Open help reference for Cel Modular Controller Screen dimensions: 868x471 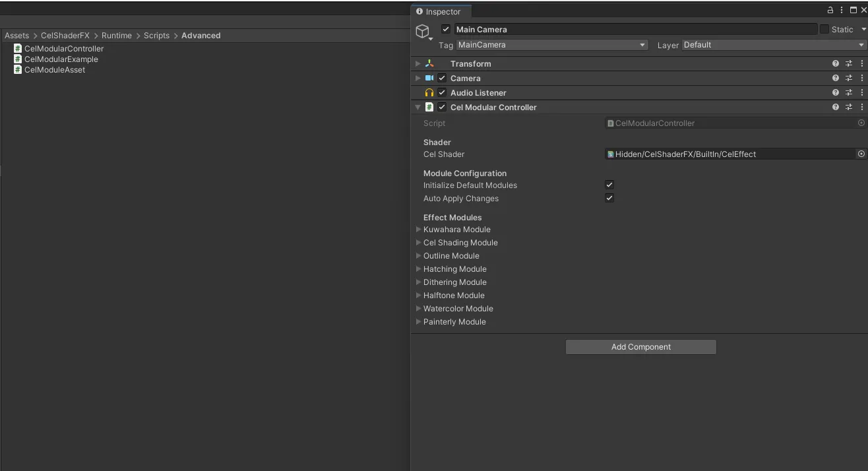(x=836, y=108)
